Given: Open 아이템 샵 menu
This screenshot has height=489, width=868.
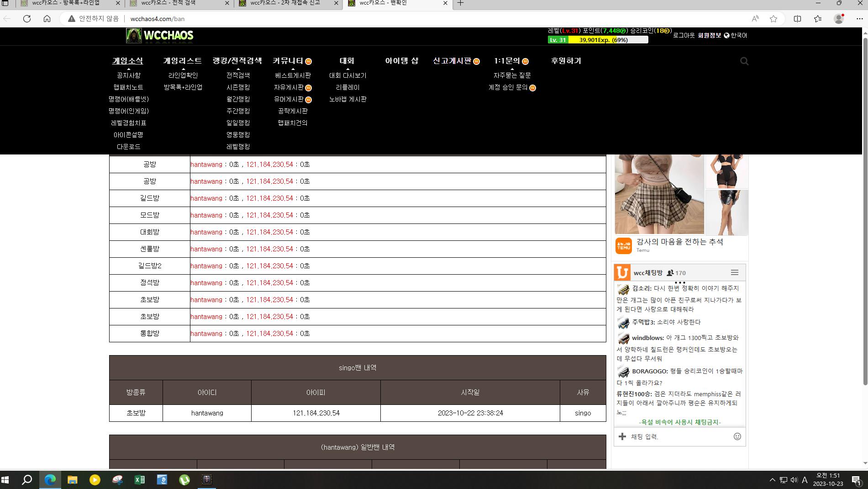Looking at the screenshot, I should click(x=402, y=61).
